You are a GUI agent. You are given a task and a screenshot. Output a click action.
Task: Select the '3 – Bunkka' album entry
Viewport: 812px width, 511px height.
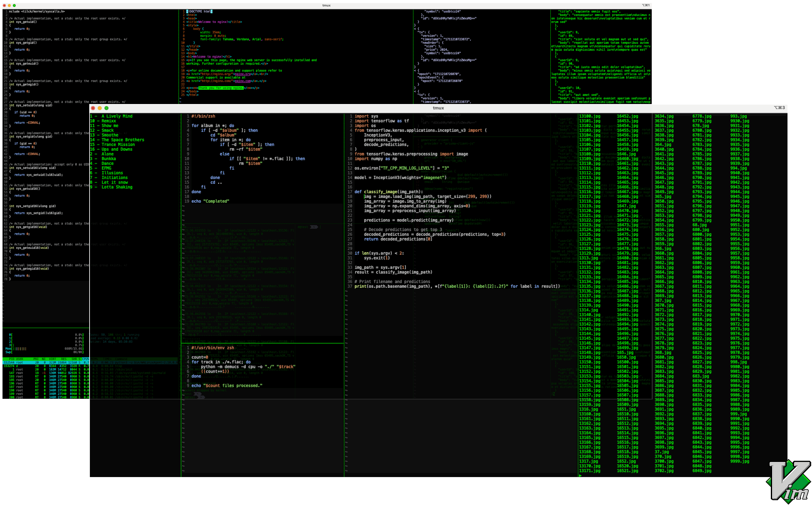pyautogui.click(x=103, y=158)
